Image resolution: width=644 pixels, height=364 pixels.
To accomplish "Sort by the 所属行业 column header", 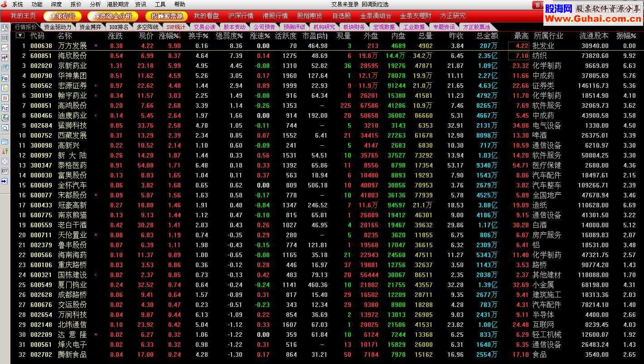I will 548,35.
